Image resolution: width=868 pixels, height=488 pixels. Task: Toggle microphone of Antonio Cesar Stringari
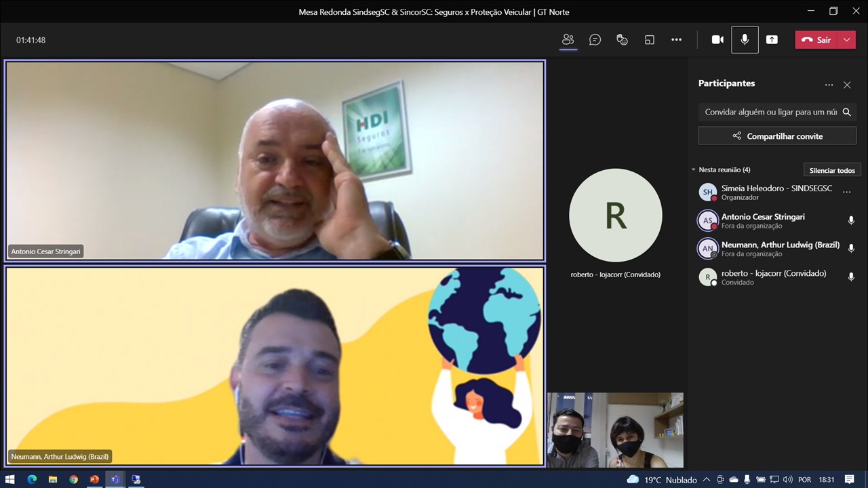(851, 220)
